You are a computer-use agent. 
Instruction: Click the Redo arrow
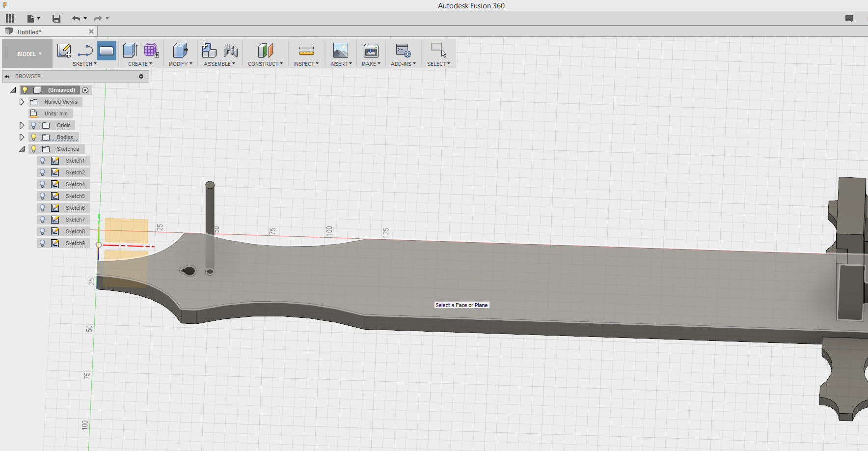pos(98,19)
